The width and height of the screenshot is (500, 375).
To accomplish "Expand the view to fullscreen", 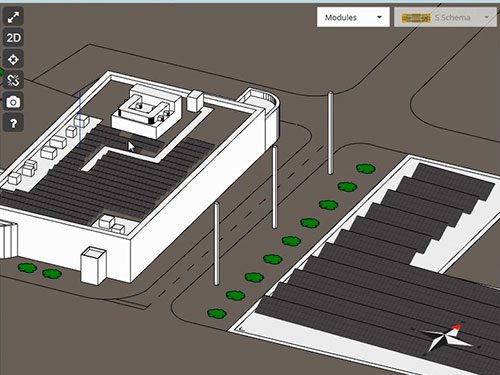I will pyautogui.click(x=13, y=17).
